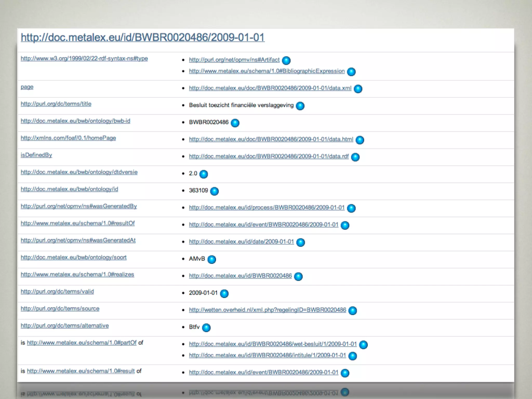Open the dc/terms/title property link
Screen dimensions: 532x399
[x=56, y=104]
